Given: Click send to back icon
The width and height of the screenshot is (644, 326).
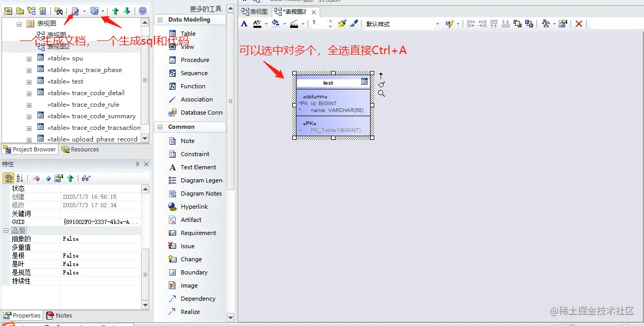Looking at the screenshot, I should click(529, 24).
